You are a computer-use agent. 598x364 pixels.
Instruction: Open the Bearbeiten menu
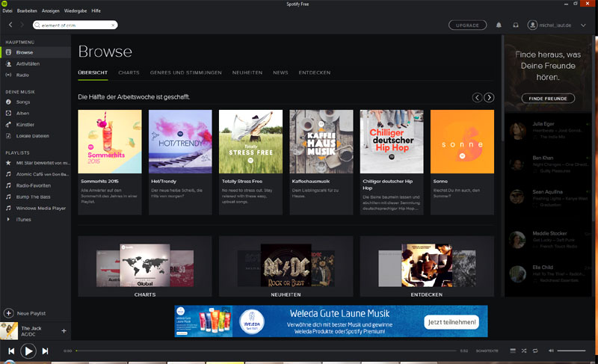27,11
